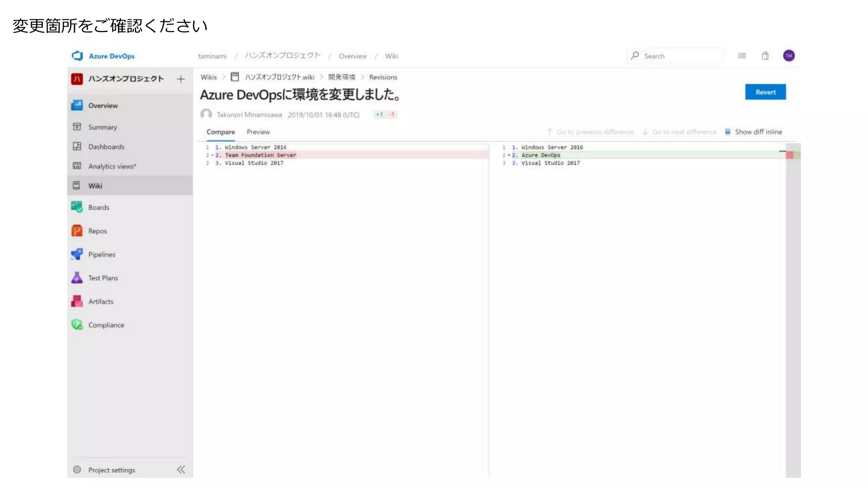
Task: Open the work items list icon in header
Action: coord(742,55)
